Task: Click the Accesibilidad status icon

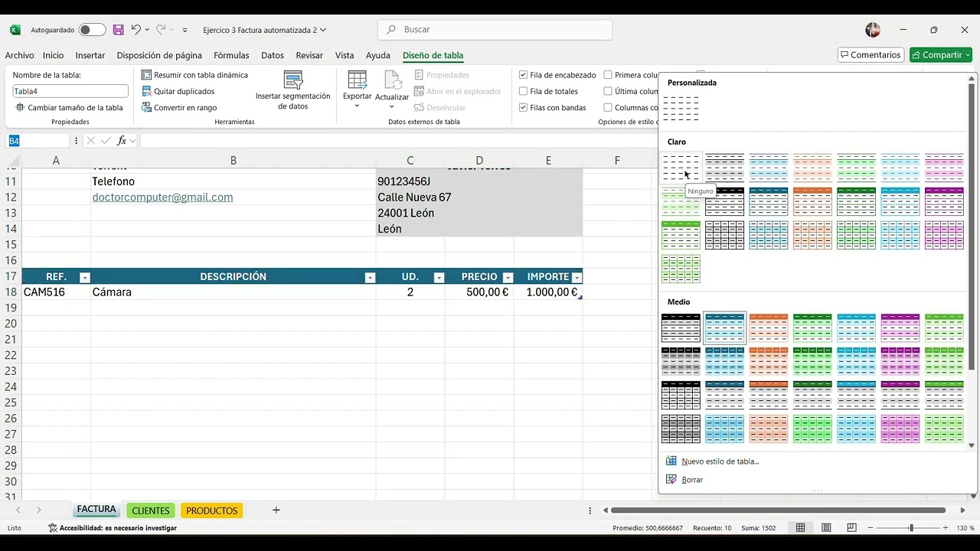Action: (x=53, y=528)
